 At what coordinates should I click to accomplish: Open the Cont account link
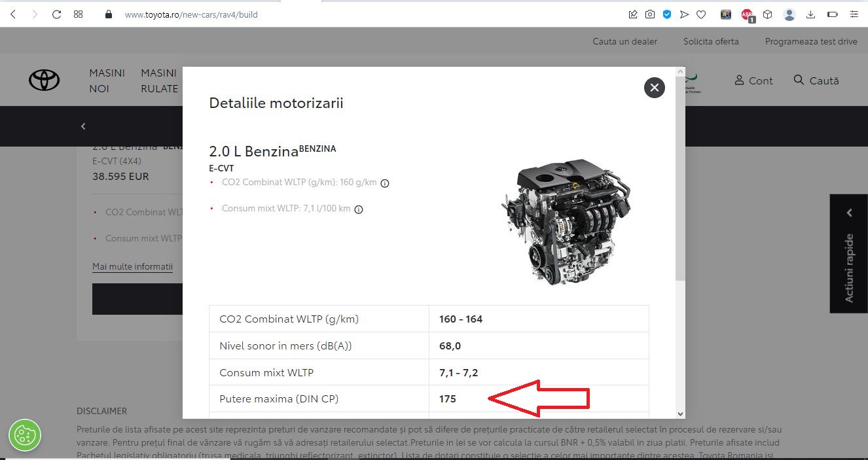(x=753, y=80)
